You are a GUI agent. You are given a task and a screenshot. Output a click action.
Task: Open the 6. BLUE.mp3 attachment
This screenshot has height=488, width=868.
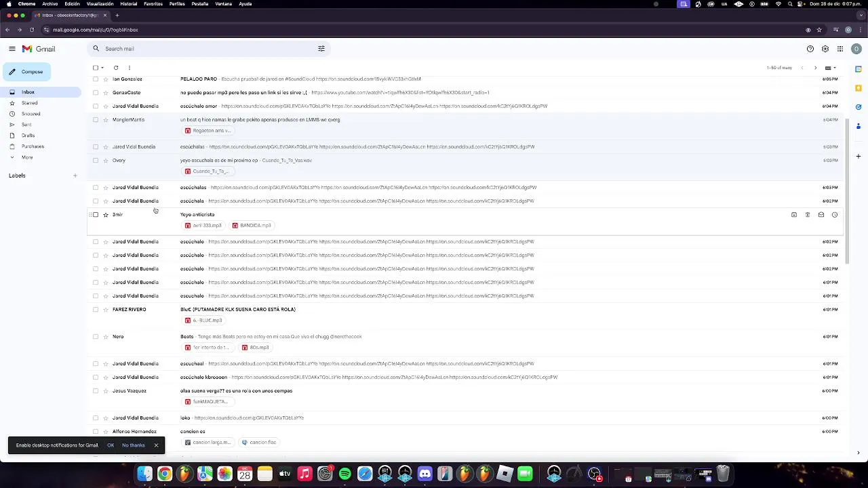pyautogui.click(x=203, y=321)
